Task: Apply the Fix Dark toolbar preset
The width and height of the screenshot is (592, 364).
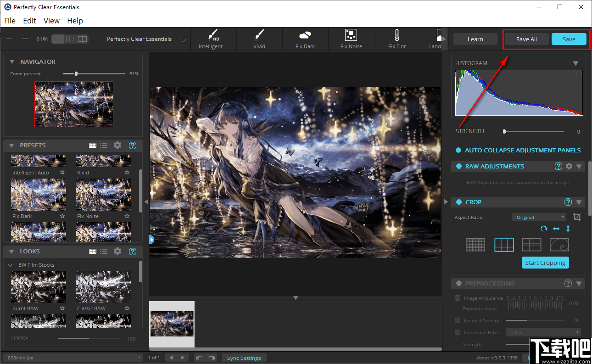Action: (x=305, y=39)
